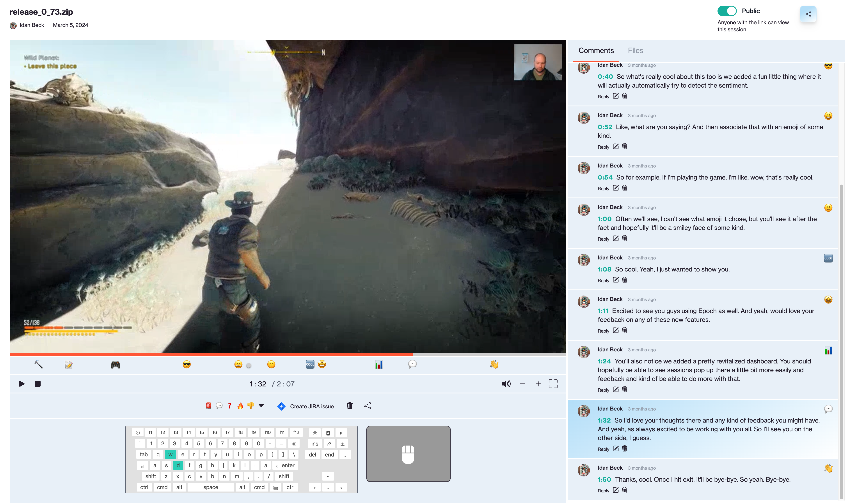Image resolution: width=849 pixels, height=504 pixels.
Task: Mute the video volume speaker icon
Action: [506, 384]
